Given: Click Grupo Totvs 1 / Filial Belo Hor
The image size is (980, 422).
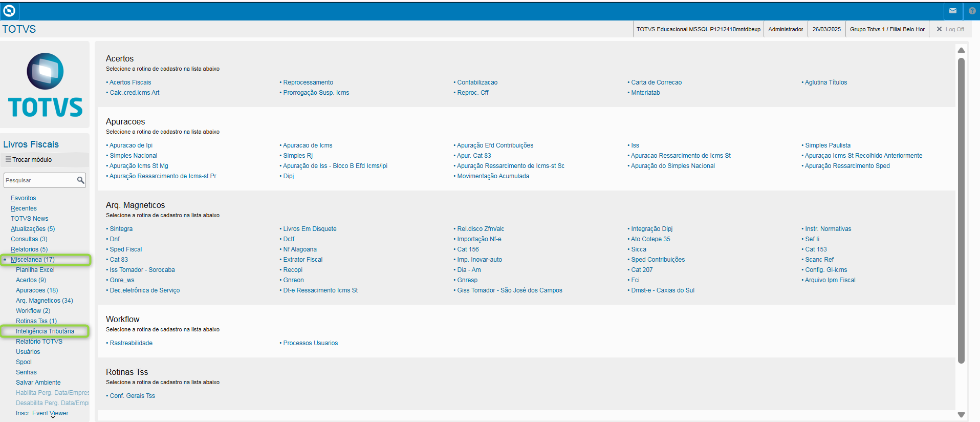Looking at the screenshot, I should click(x=887, y=29).
